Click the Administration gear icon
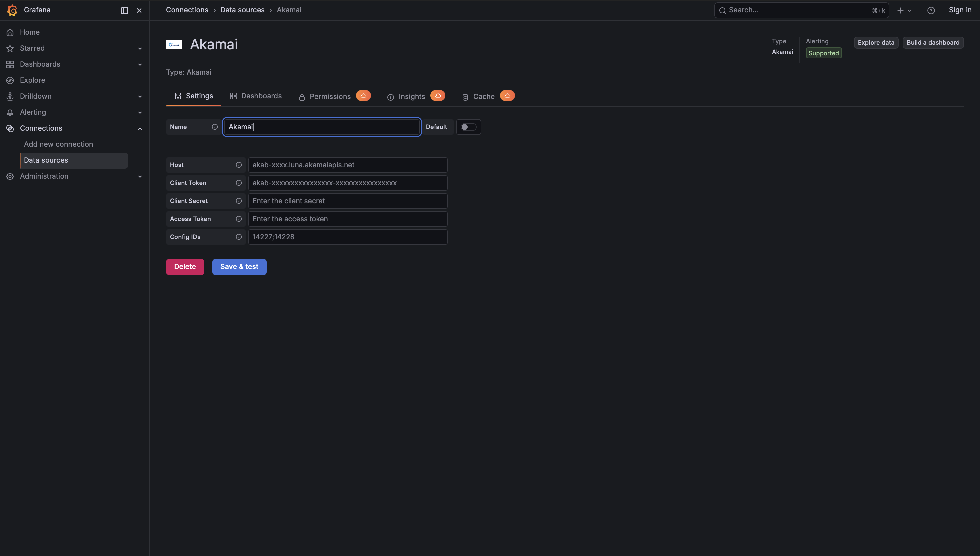Viewport: 980px width, 556px height. 10,176
